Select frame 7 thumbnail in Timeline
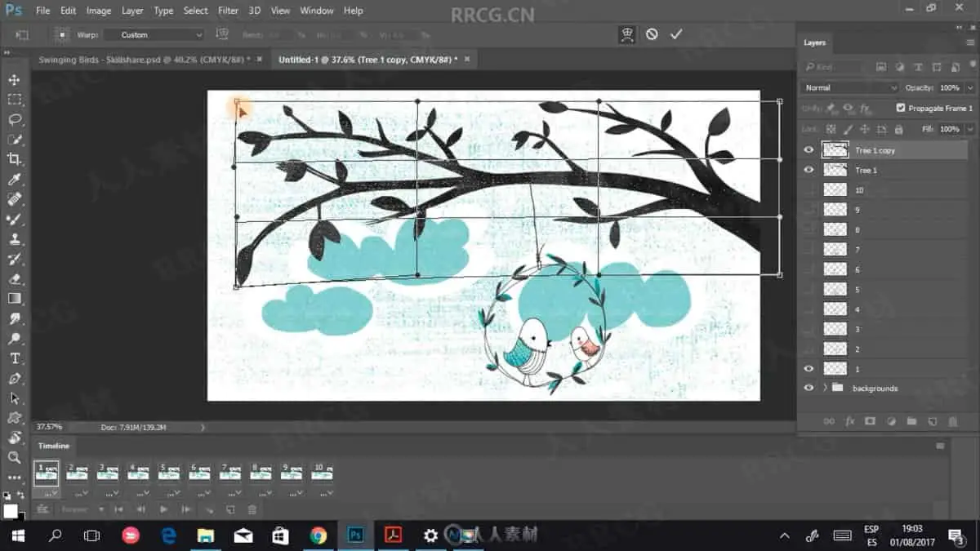Viewport: 980px width, 551px height. pyautogui.click(x=230, y=473)
